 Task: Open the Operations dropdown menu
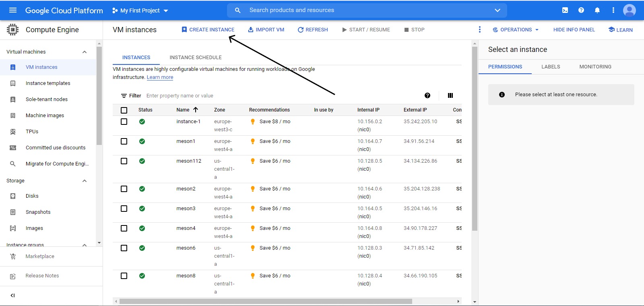click(x=516, y=30)
